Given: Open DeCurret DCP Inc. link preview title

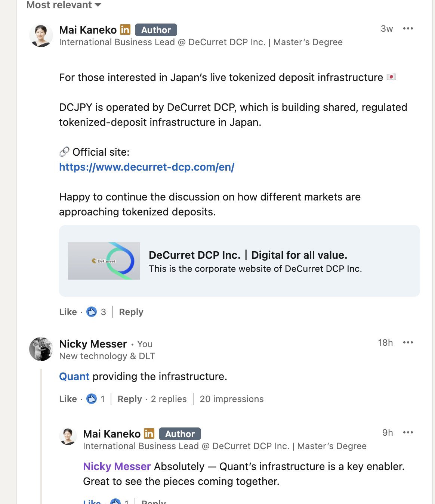Looking at the screenshot, I should click(248, 255).
